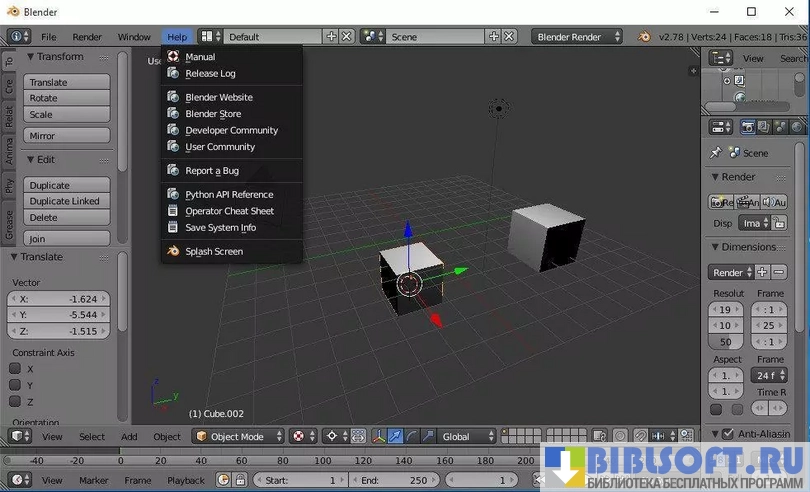This screenshot has height=492, width=810.
Task: Toggle the Anti-Aliasing checkbox
Action: click(726, 434)
